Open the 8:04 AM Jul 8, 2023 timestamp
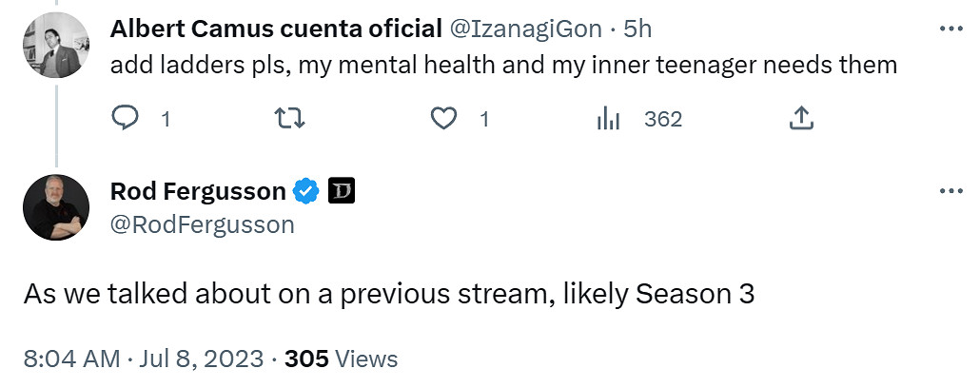Viewport: 980px width, 388px height. click(143, 359)
